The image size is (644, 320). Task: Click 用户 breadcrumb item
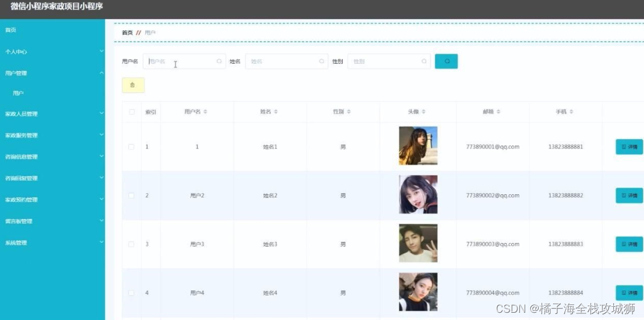(x=150, y=32)
